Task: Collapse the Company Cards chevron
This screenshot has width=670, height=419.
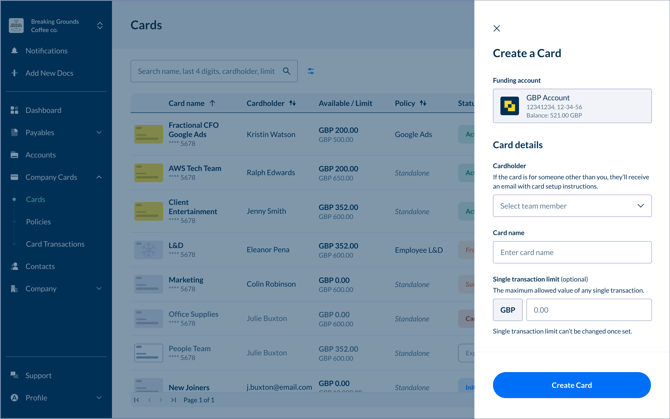Action: click(x=99, y=177)
